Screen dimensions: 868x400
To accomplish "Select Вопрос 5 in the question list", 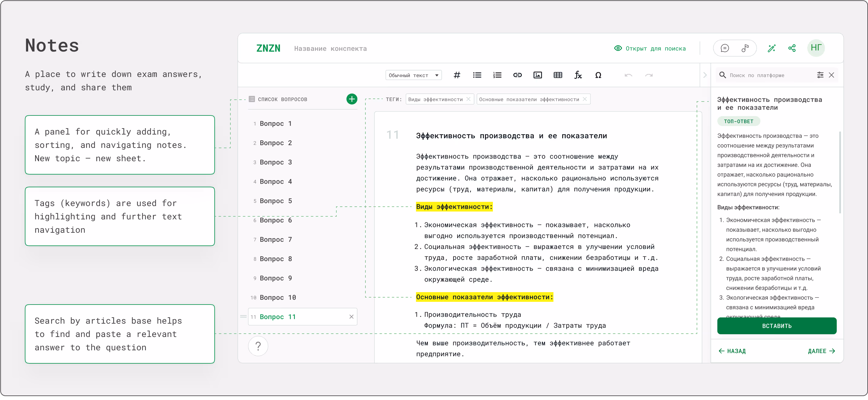I will 276,201.
